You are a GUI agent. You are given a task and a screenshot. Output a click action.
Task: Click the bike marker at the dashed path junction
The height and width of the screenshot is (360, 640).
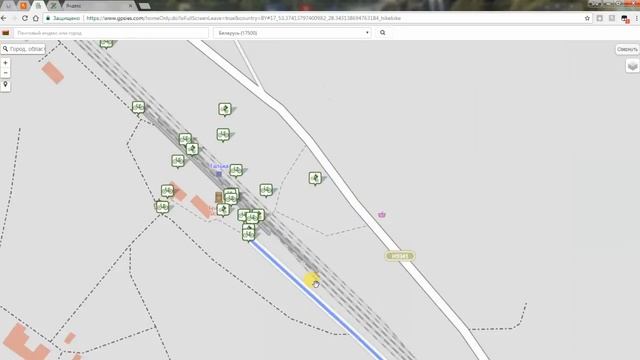162,207
